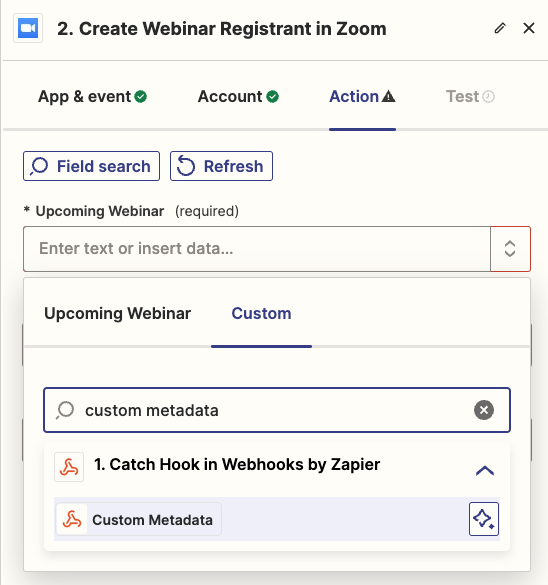
Task: Click the clock icon next to Test
Action: (488, 97)
